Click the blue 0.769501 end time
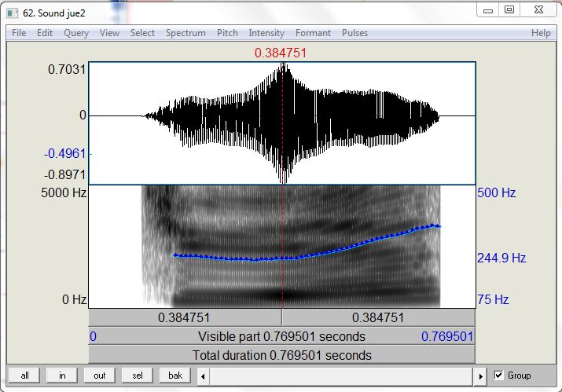 pos(447,336)
